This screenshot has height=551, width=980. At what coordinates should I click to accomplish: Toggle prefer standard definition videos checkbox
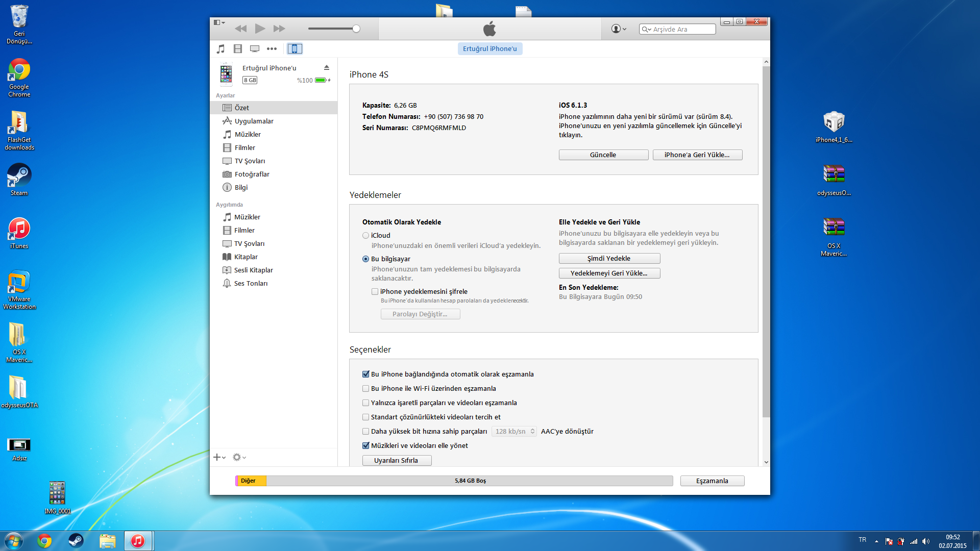[365, 417]
